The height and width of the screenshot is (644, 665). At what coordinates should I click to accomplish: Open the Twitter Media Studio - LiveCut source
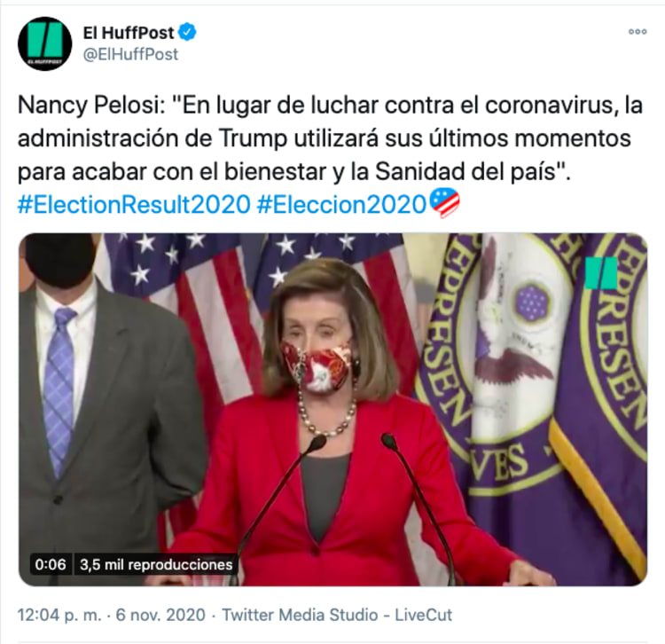pyautogui.click(x=337, y=615)
